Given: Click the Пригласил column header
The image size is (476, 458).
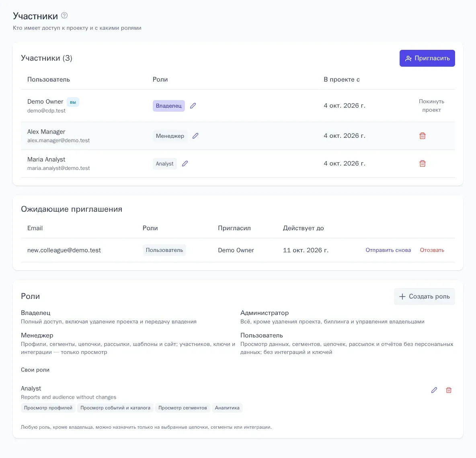Looking at the screenshot, I should (x=234, y=228).
